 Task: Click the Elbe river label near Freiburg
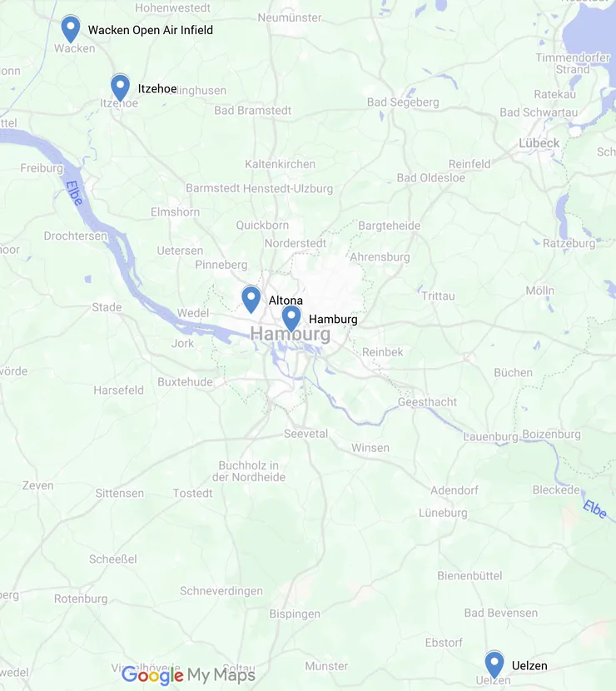coord(74,193)
